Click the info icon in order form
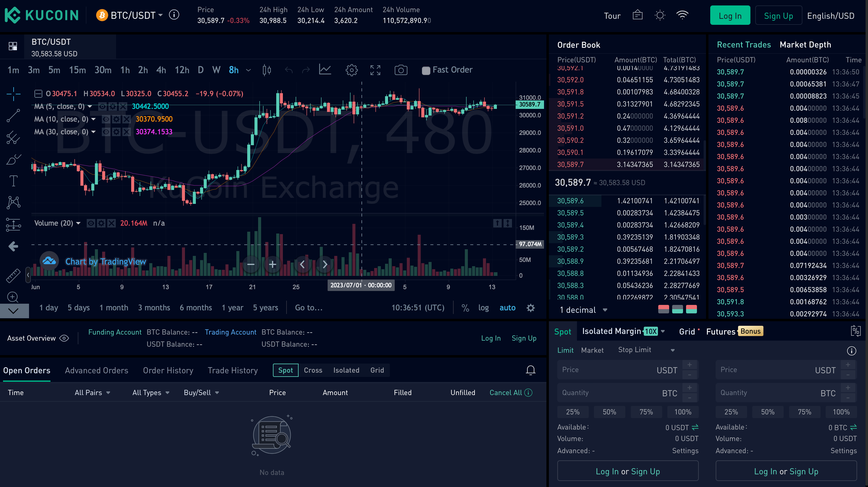 pyautogui.click(x=851, y=351)
